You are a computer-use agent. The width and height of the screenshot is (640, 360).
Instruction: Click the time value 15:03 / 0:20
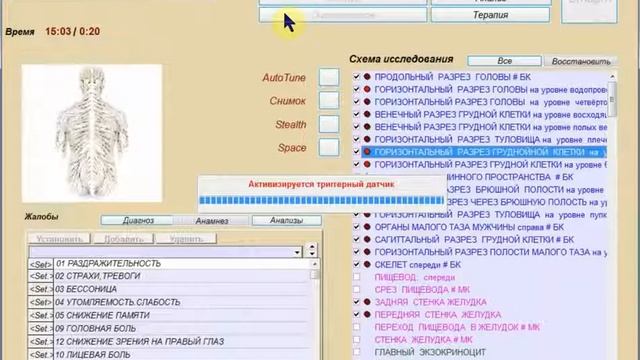pyautogui.click(x=73, y=31)
